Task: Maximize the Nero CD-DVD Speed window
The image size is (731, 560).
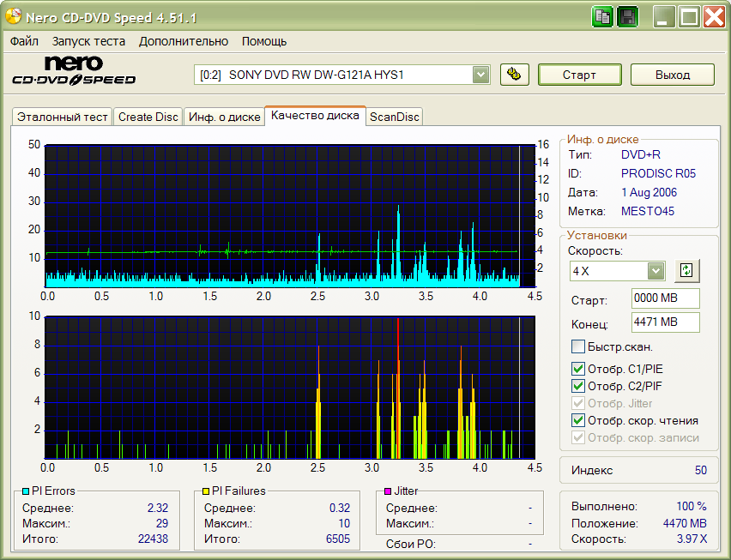Action: pyautogui.click(x=689, y=16)
